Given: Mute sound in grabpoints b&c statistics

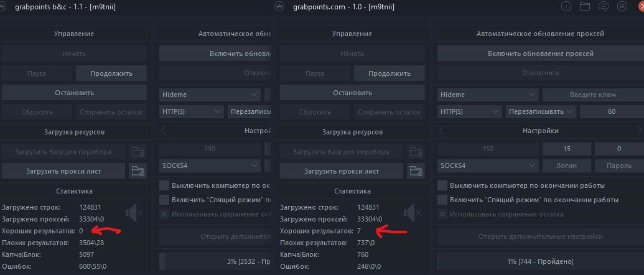Looking at the screenshot, I should point(134,213).
